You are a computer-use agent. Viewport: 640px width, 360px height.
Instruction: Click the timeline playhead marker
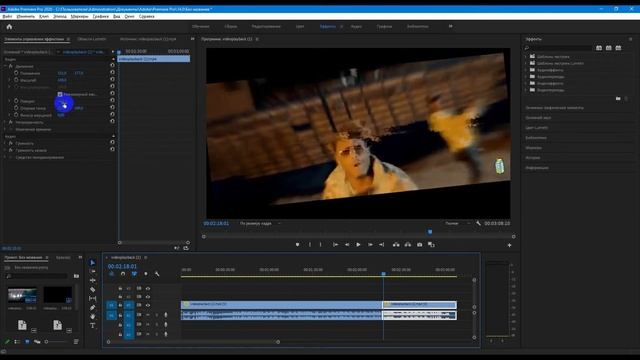[383, 273]
